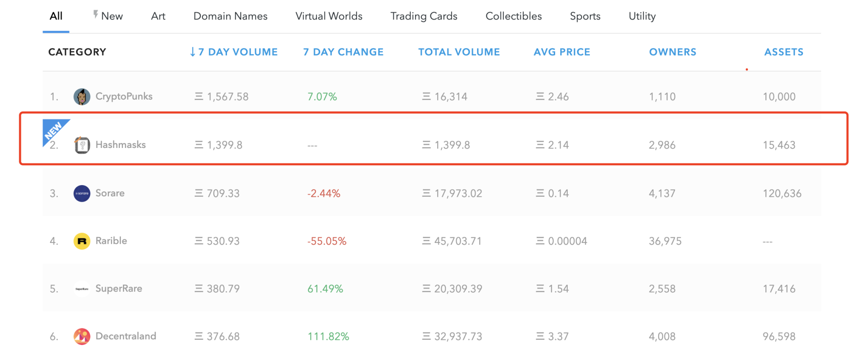The height and width of the screenshot is (352, 868).
Task: Open the Hashmasks collection link
Action: 121,145
